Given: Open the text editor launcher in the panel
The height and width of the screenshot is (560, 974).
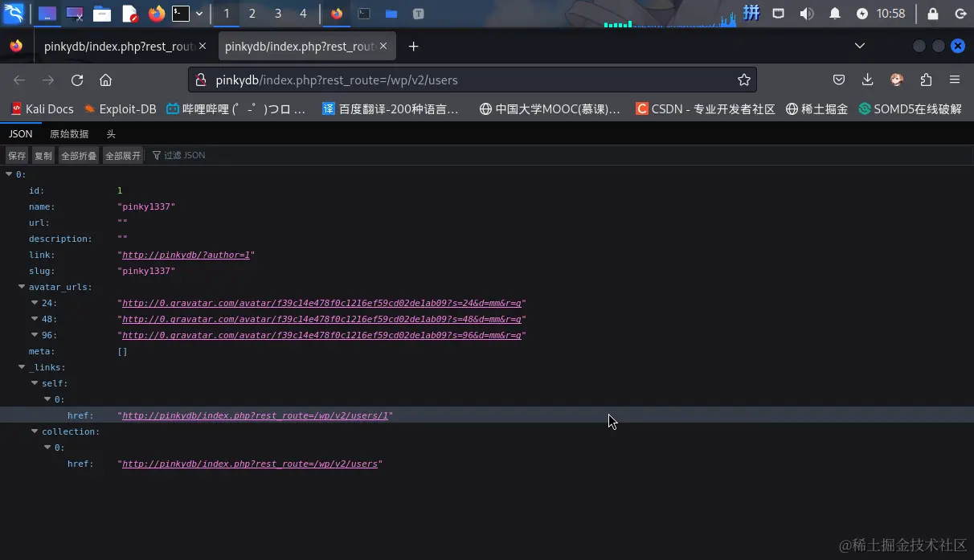Looking at the screenshot, I should (129, 14).
